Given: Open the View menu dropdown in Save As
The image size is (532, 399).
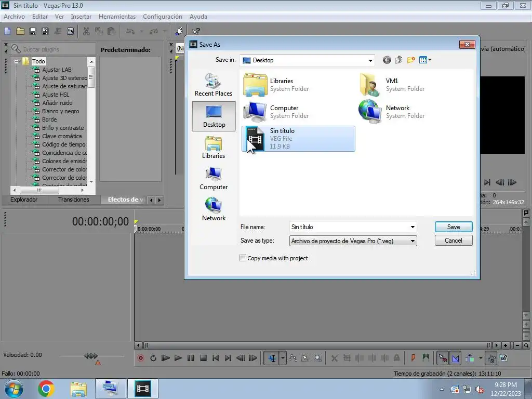Looking at the screenshot, I should 425,60.
